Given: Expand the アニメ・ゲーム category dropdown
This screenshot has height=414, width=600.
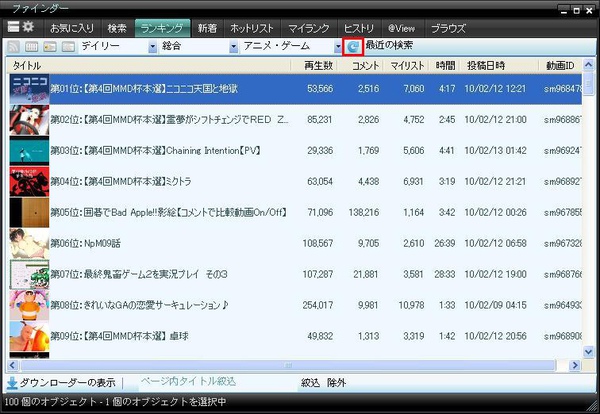Looking at the screenshot, I should [338, 47].
